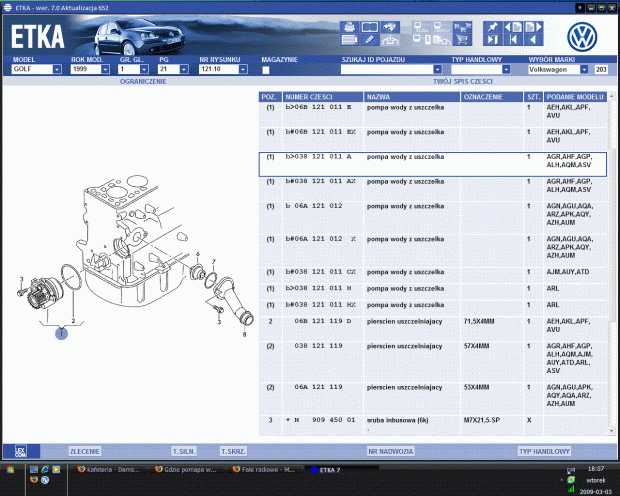The height and width of the screenshot is (496, 620).
Task: Click the Windows Start button
Action: [x=10, y=470]
